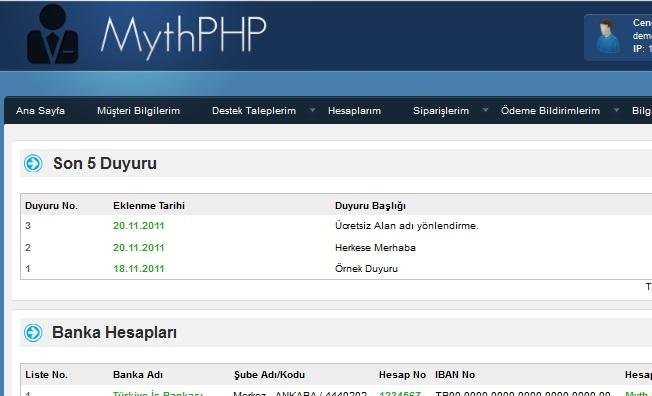Click the MythPHP logo text
Image resolution: width=652 pixels, height=396 pixels.
click(183, 37)
